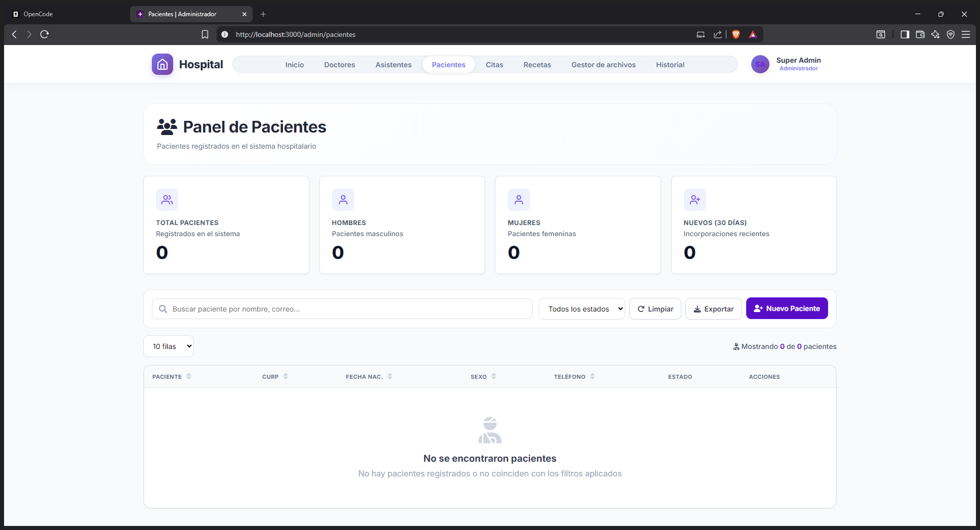Bookmark this page with bookmark icon
Viewport: 980px width, 530px height.
(205, 34)
